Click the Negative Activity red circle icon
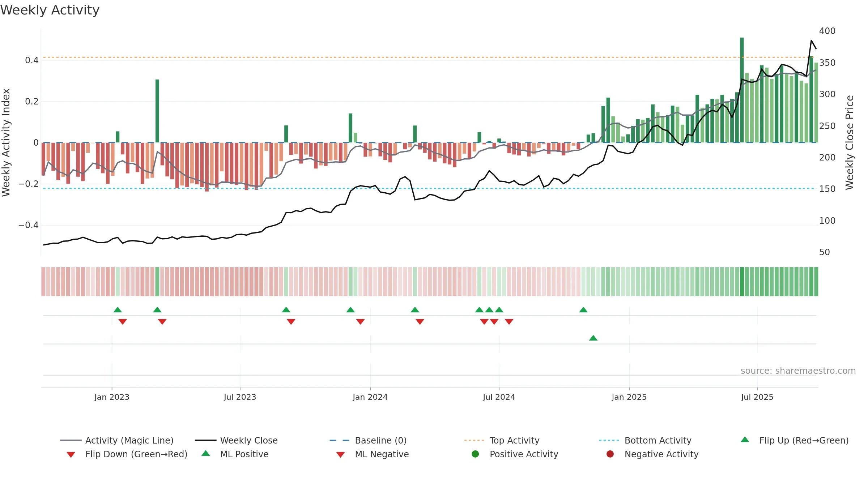The height and width of the screenshot is (488, 868). [610, 454]
